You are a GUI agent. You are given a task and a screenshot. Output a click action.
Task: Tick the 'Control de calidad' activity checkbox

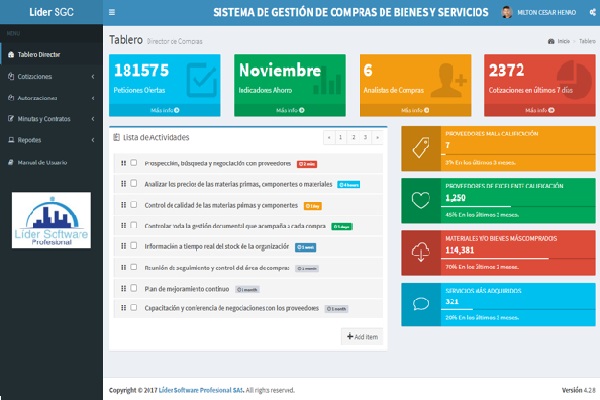(x=134, y=205)
